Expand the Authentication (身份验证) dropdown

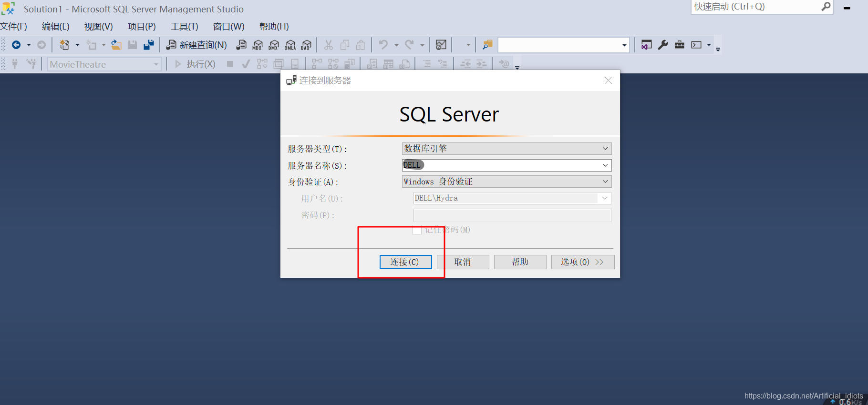click(605, 182)
